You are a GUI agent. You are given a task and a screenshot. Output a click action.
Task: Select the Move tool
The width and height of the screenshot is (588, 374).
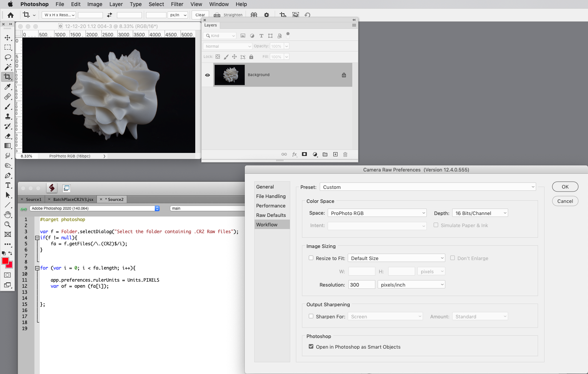tap(8, 37)
